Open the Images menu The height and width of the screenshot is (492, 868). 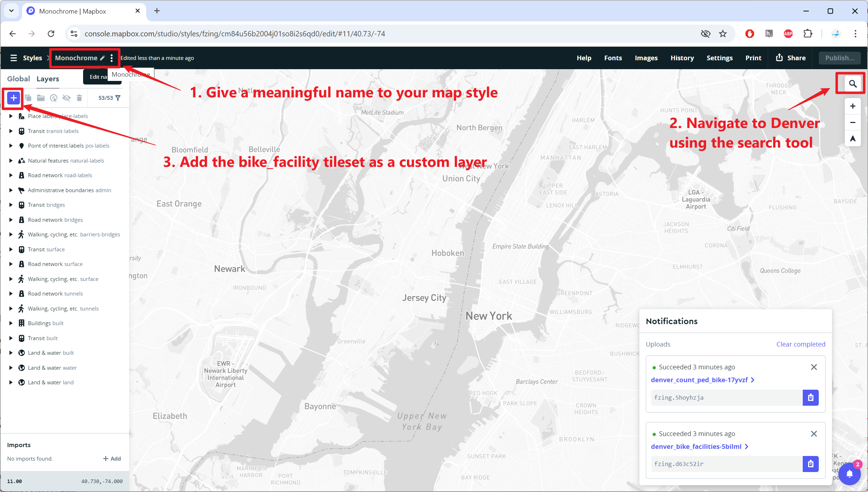coord(646,58)
